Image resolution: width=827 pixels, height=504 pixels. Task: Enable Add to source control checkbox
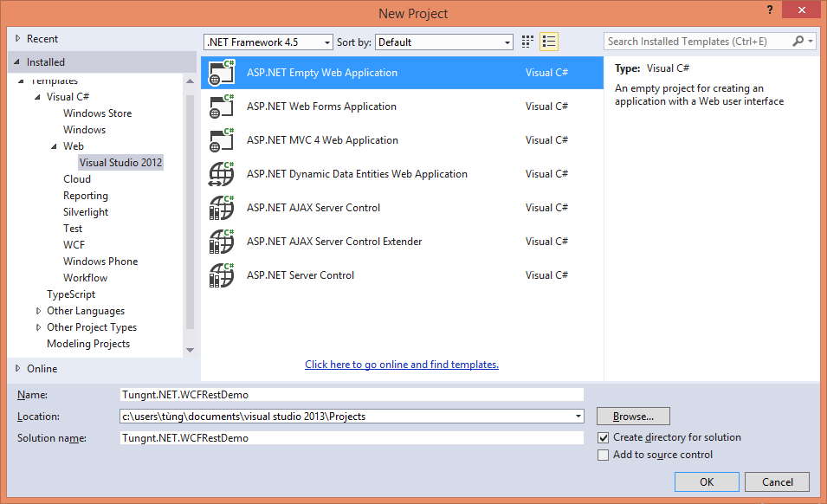604,455
